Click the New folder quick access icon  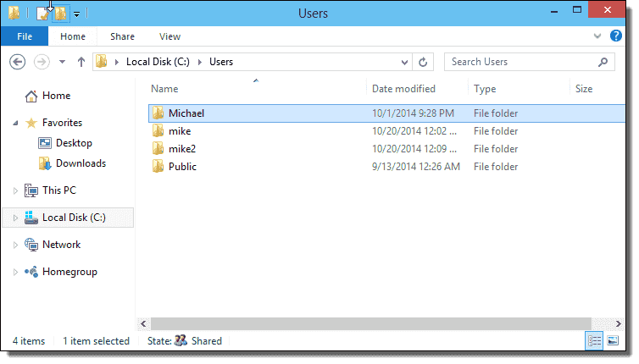pyautogui.click(x=61, y=14)
